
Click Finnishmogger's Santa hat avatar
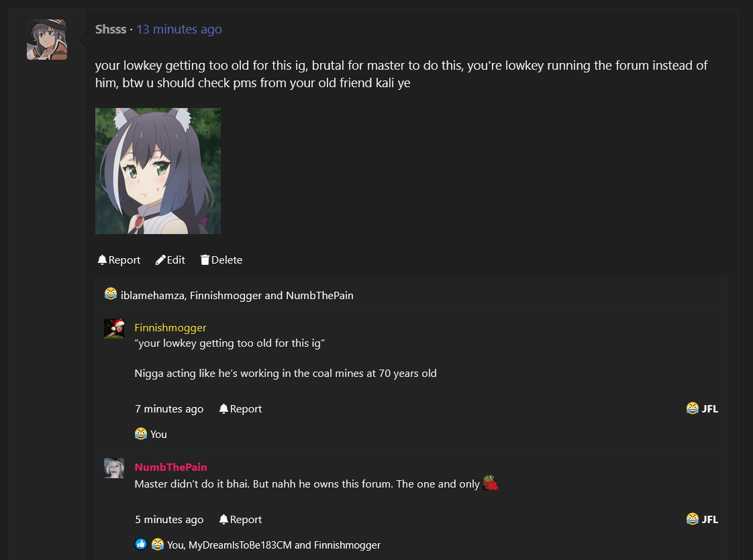click(114, 329)
